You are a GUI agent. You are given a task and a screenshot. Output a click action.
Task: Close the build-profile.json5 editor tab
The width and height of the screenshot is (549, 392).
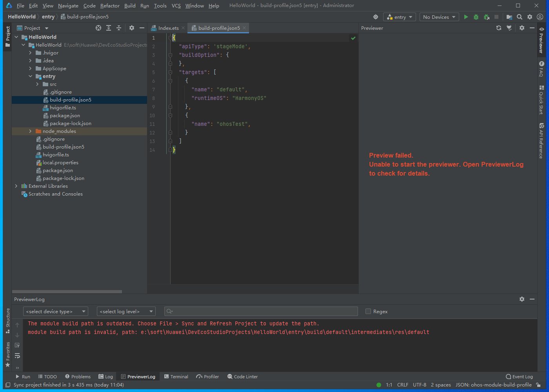click(x=244, y=28)
